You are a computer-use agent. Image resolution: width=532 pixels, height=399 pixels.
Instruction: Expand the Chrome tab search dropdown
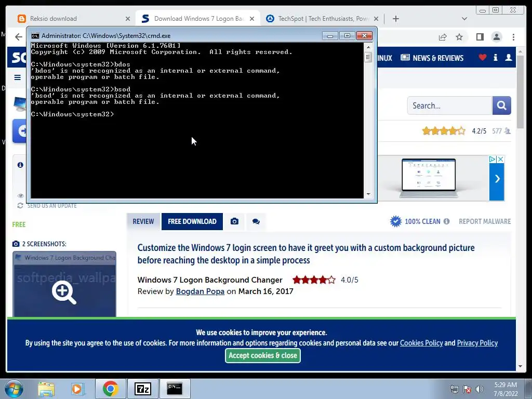tap(464, 19)
